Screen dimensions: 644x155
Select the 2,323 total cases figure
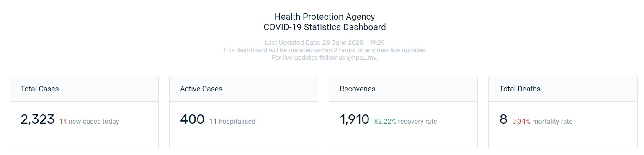tap(37, 119)
